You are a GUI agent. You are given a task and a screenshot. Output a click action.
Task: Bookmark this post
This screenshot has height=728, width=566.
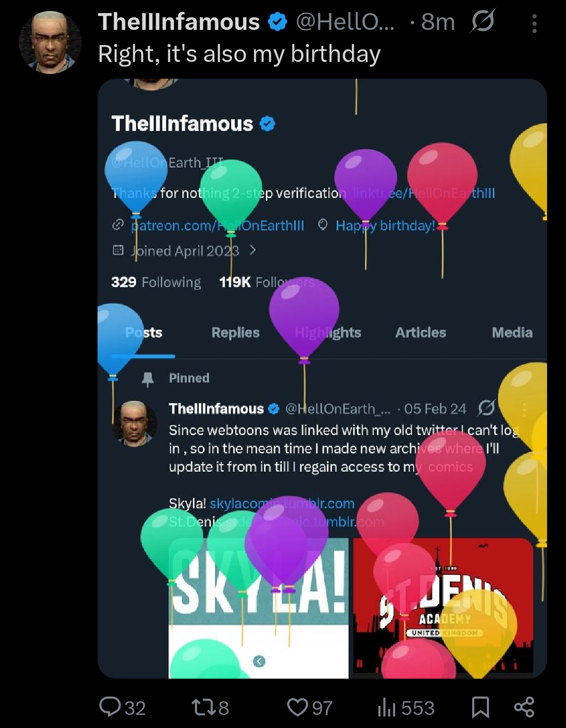pyautogui.click(x=481, y=707)
